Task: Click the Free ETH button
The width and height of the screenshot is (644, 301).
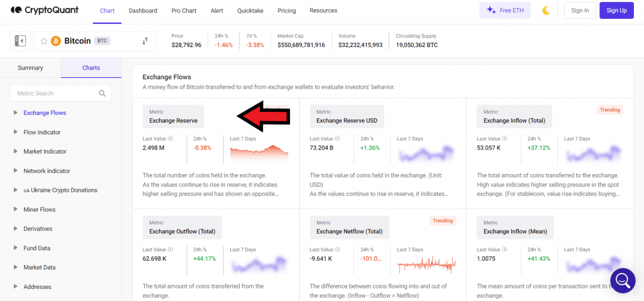Action: pos(504,11)
